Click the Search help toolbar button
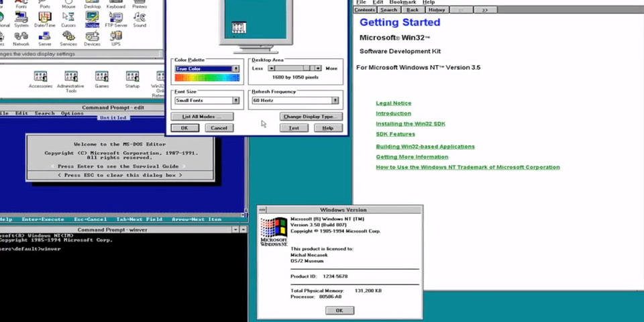 tap(388, 10)
